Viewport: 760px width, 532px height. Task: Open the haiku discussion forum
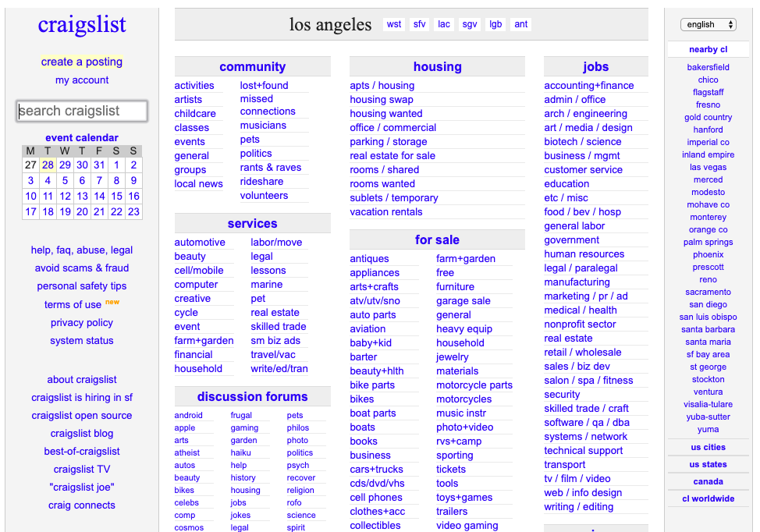coord(240,452)
